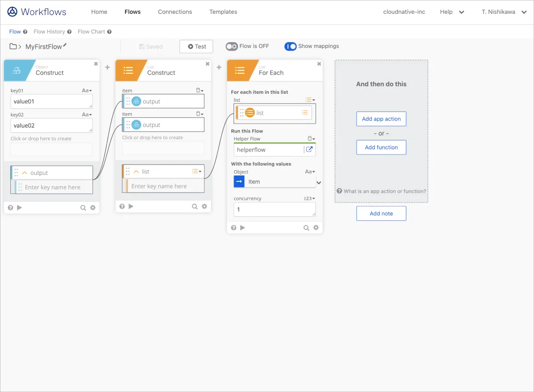Expand the Help menu
This screenshot has width=534, height=392.
tap(452, 12)
